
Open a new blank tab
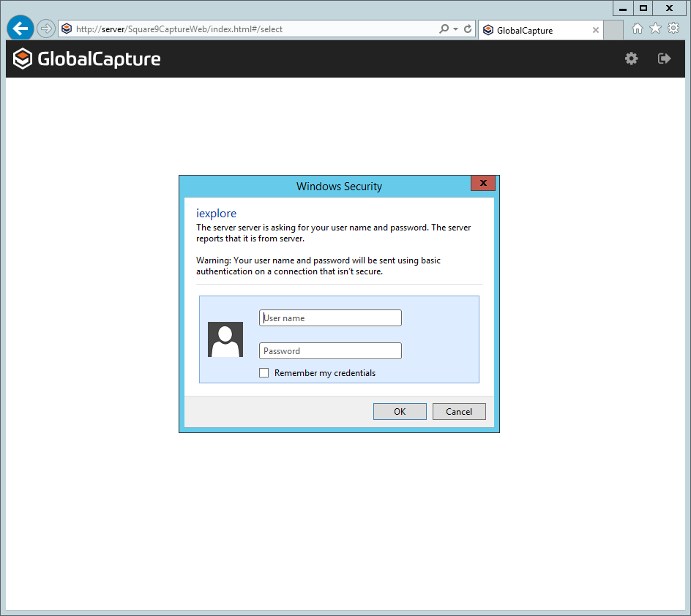point(614,30)
